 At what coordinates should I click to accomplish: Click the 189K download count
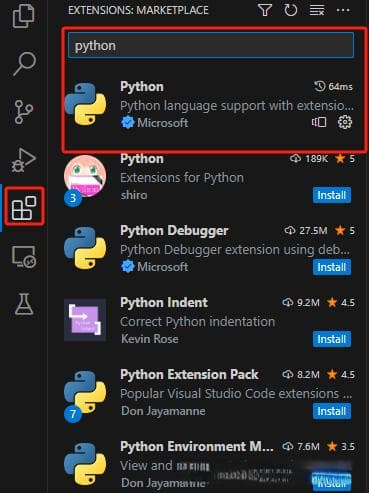point(309,159)
